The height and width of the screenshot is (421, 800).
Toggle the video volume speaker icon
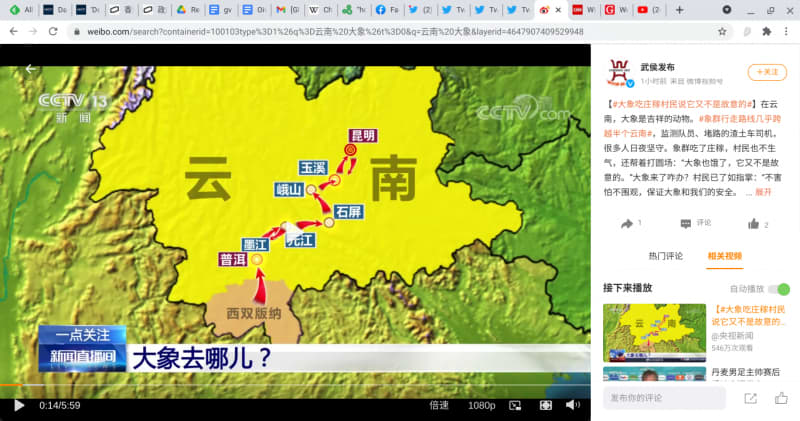click(x=573, y=405)
